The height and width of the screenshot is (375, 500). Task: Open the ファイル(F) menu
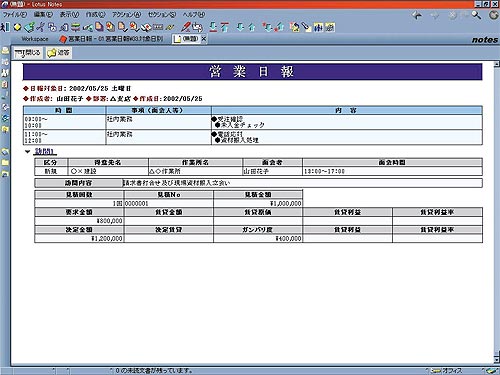tap(14, 14)
